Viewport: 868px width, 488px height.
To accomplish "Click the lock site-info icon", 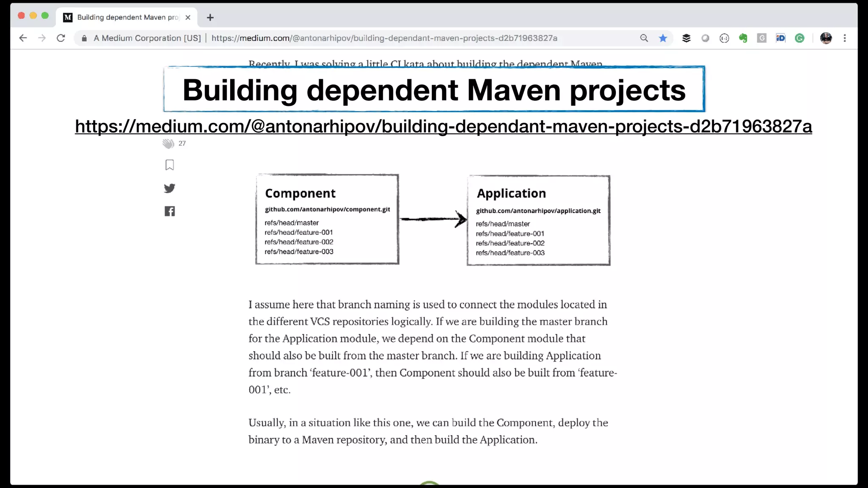I will pyautogui.click(x=84, y=39).
